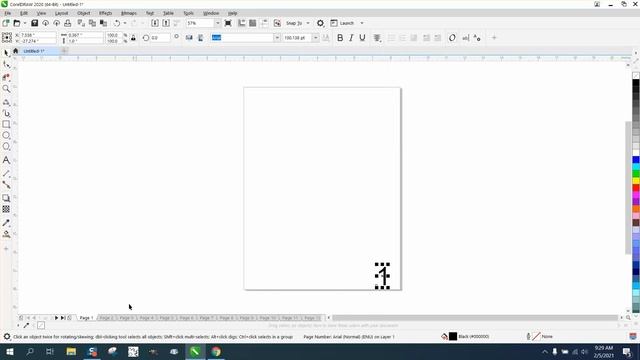Select the Rectangle tool
640x360 pixels.
tap(6, 124)
